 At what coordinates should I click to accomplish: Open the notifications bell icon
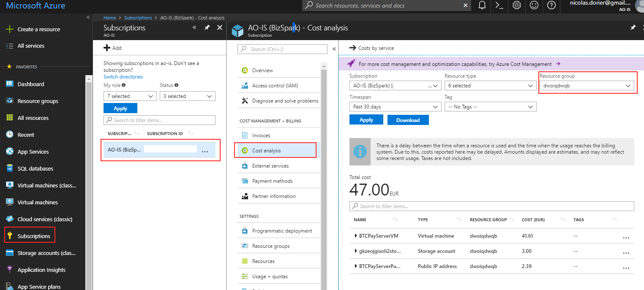(482, 6)
